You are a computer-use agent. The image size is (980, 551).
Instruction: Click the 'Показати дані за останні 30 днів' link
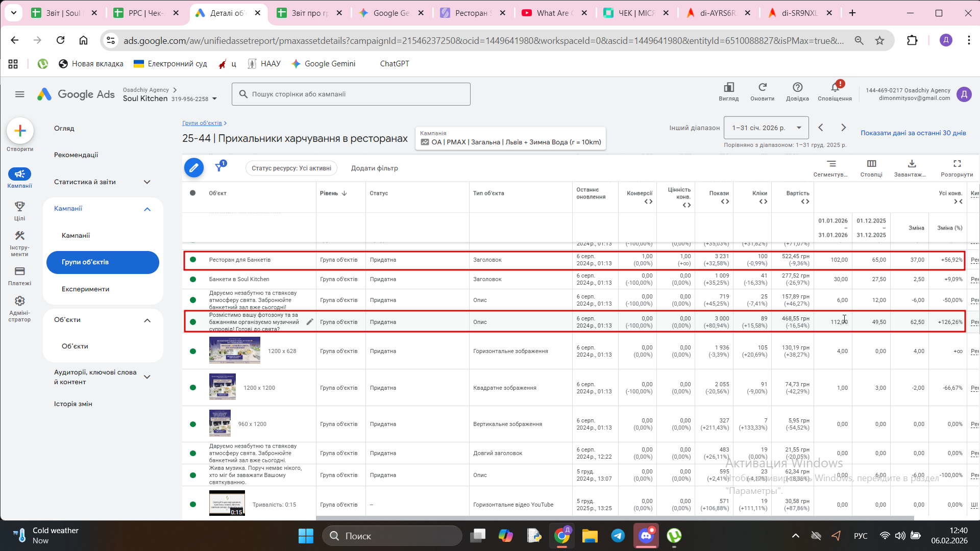click(x=913, y=133)
